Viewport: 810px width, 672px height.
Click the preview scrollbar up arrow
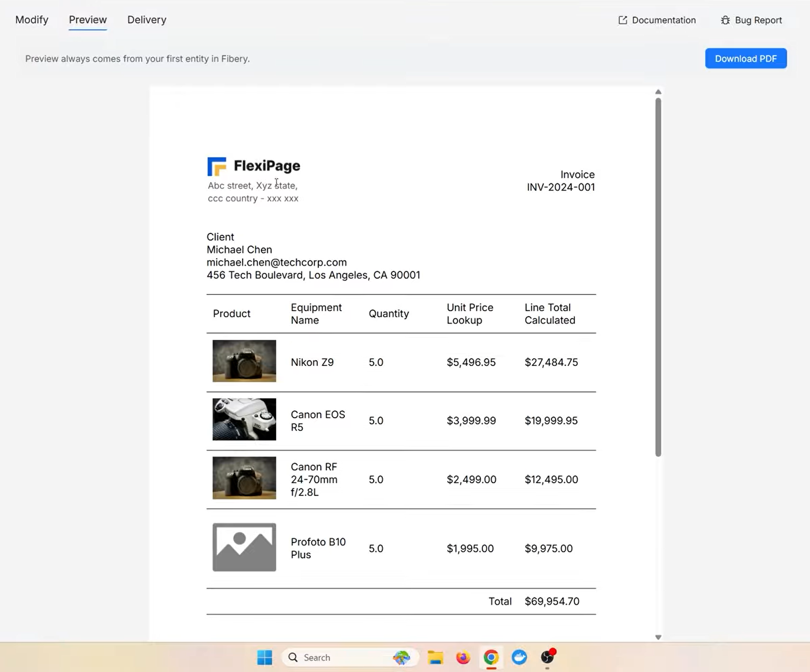[x=658, y=92]
